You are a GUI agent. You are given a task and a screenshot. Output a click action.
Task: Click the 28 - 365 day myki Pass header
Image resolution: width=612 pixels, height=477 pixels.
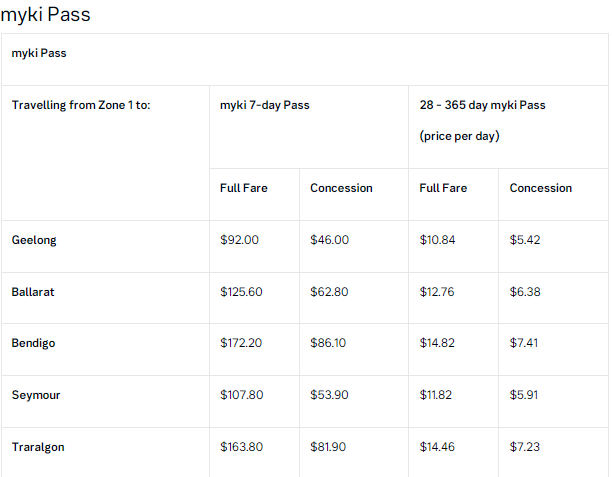tap(482, 105)
